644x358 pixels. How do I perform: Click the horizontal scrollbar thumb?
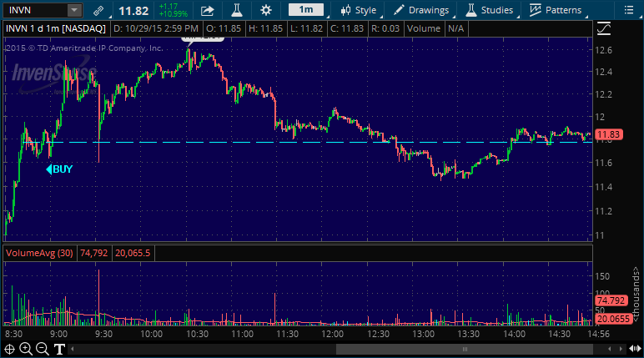[465, 350]
